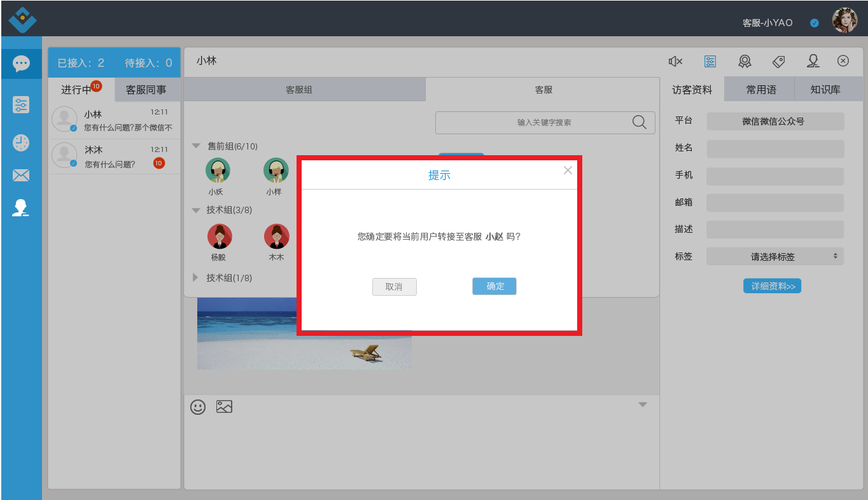This screenshot has width=868, height=500.
Task: Click the award ribbon icon in toolbar
Action: (745, 61)
